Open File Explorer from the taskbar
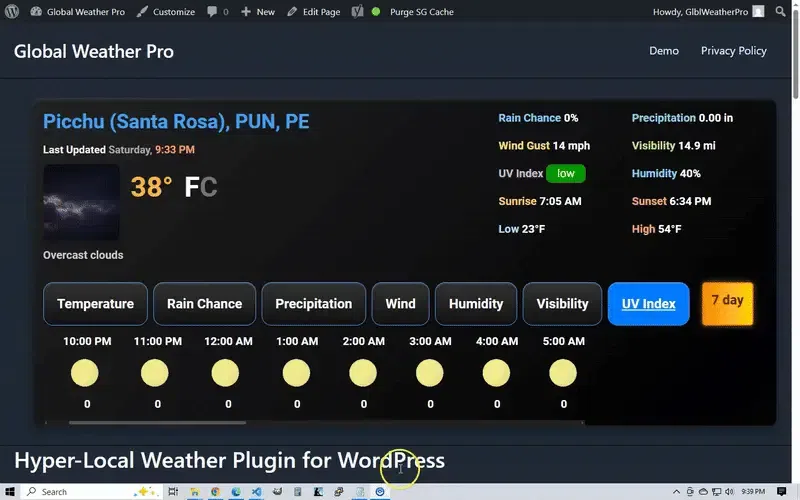The height and width of the screenshot is (500, 800). coord(194,491)
